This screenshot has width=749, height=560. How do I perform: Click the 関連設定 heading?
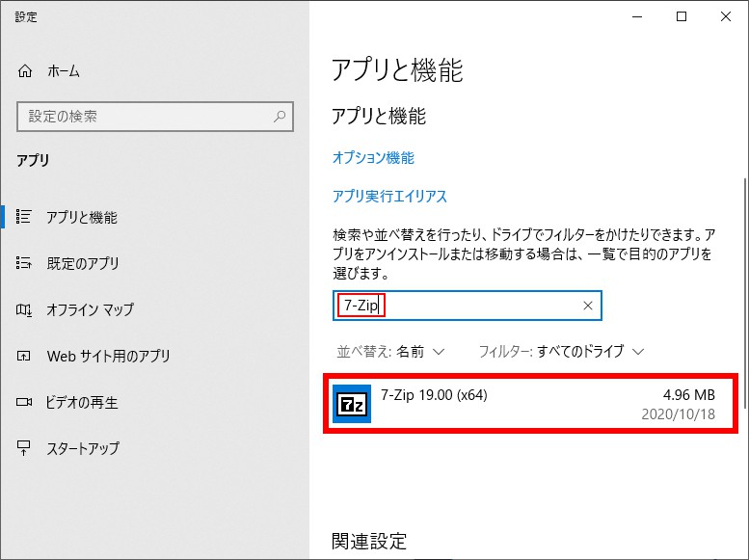(x=369, y=542)
